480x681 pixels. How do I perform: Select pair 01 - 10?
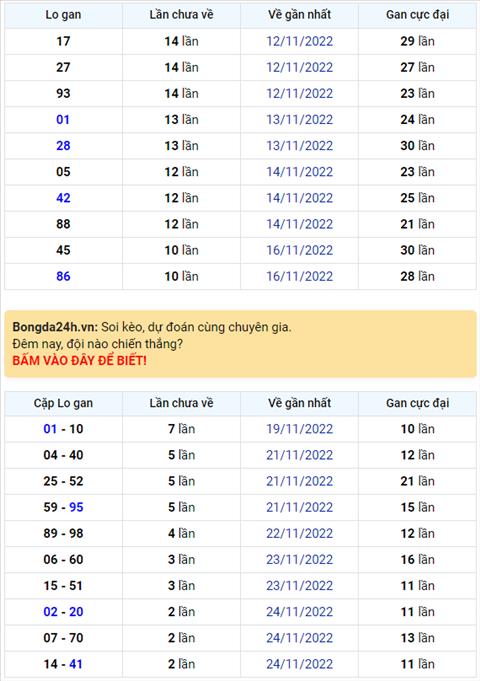pos(63,429)
